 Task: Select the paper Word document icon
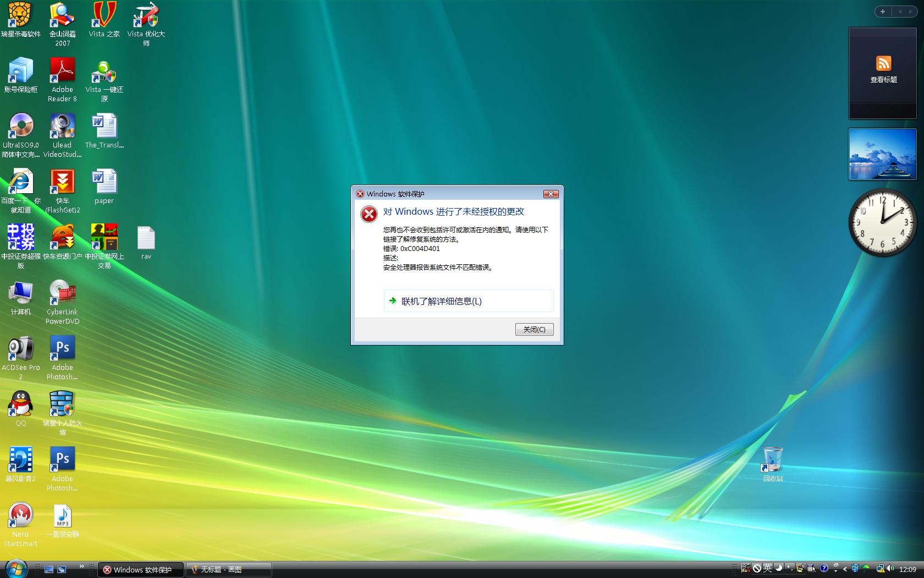[x=104, y=187]
